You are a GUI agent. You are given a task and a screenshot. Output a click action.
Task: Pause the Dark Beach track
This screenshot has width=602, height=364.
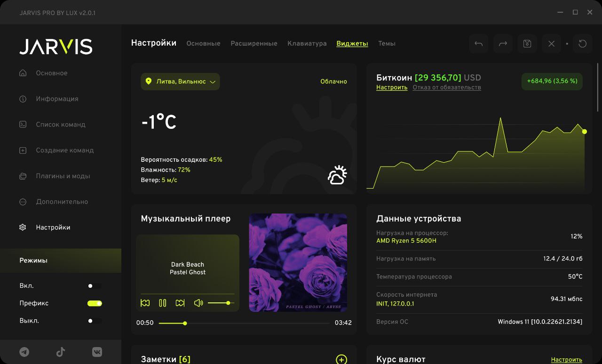tap(163, 303)
